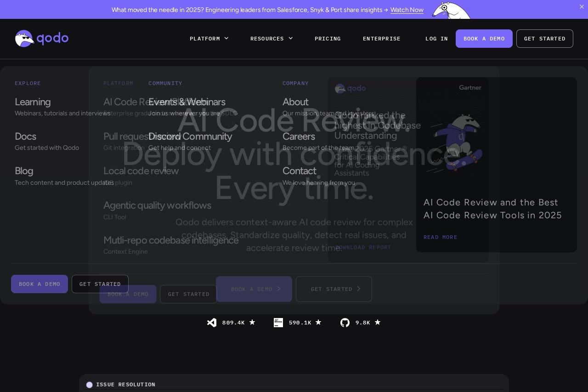Click Get Started in header
This screenshot has height=392, width=588.
(x=544, y=39)
